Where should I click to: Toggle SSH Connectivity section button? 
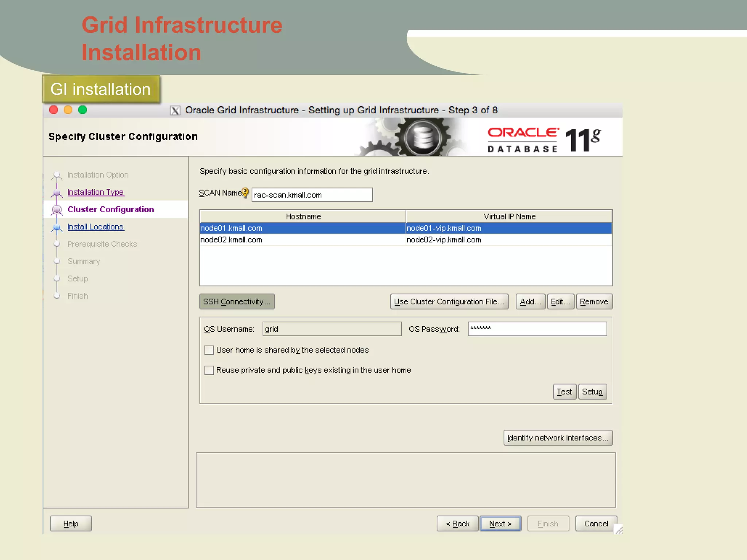click(237, 302)
